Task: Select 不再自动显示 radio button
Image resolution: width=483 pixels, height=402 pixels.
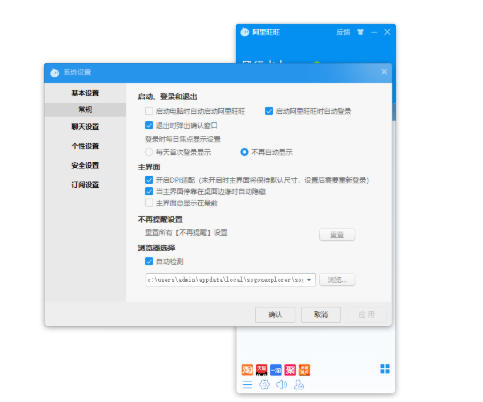Action: point(244,152)
